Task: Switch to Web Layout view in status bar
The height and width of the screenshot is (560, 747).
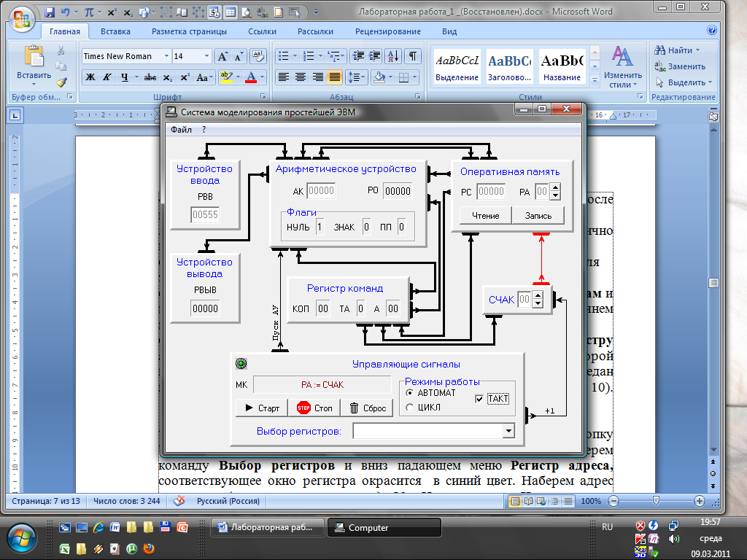Action: pyautogui.click(x=542, y=501)
